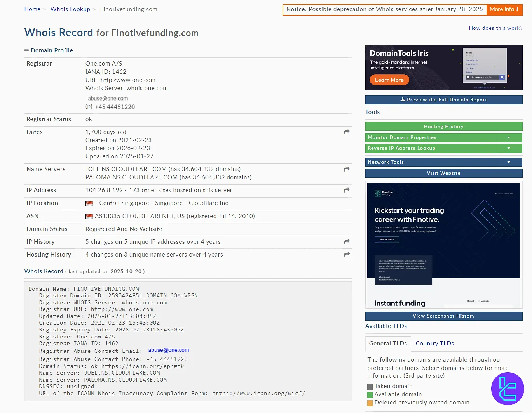Screen dimensions: 532x413
Task: Click share arrow icon in Dates row
Action: pos(347,132)
